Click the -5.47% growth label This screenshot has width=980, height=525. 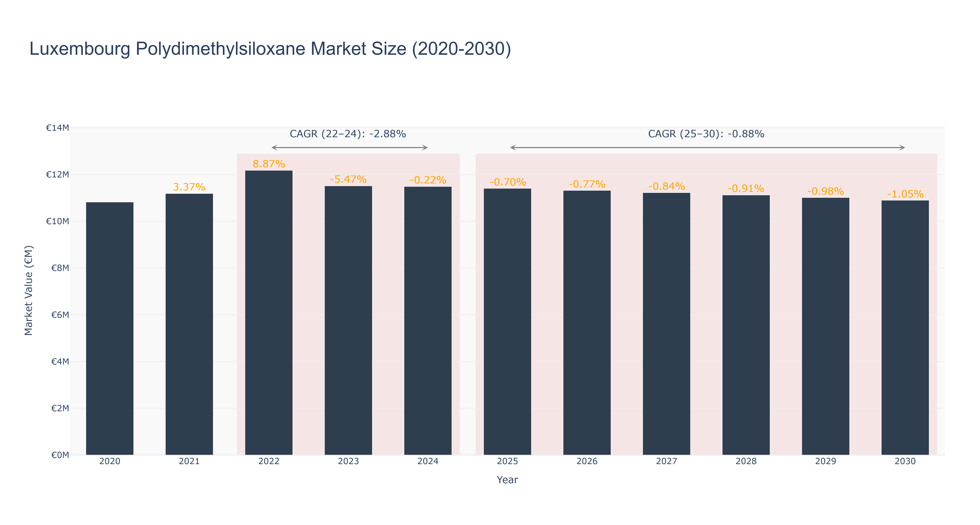coord(348,179)
